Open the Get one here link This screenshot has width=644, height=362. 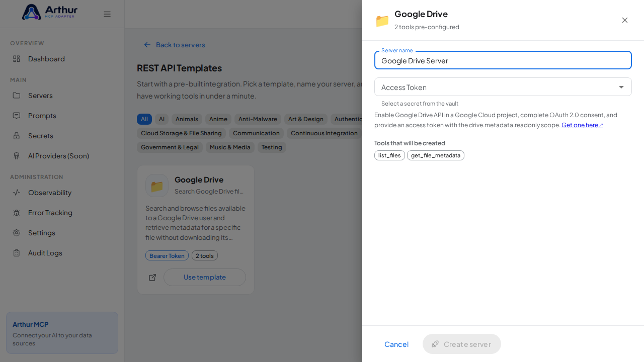pos(582,125)
